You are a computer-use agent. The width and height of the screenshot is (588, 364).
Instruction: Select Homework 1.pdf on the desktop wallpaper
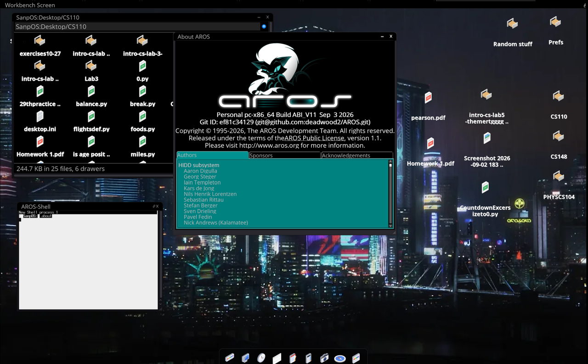point(430,152)
